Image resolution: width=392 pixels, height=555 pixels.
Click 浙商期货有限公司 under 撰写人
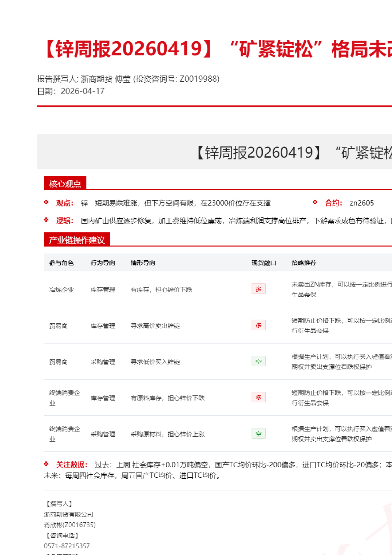(x=69, y=514)
